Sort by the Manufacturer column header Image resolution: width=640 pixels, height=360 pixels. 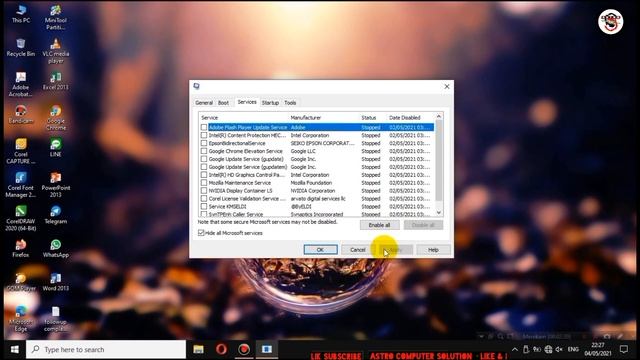[x=324, y=118]
